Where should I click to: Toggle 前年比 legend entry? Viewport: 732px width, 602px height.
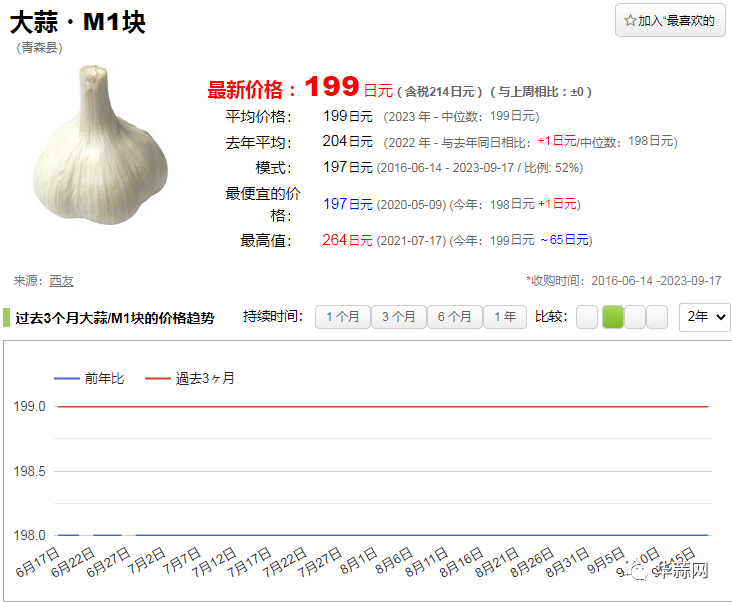point(89,378)
